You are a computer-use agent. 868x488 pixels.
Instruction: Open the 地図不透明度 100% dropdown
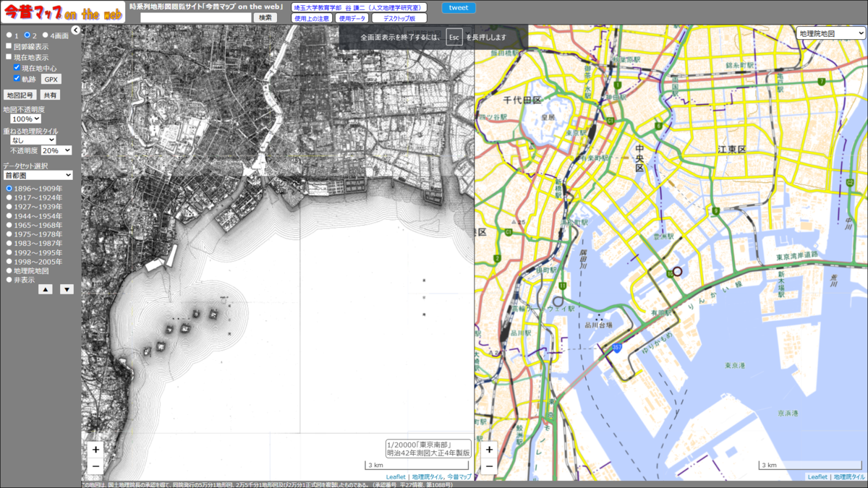pyautogui.click(x=26, y=119)
